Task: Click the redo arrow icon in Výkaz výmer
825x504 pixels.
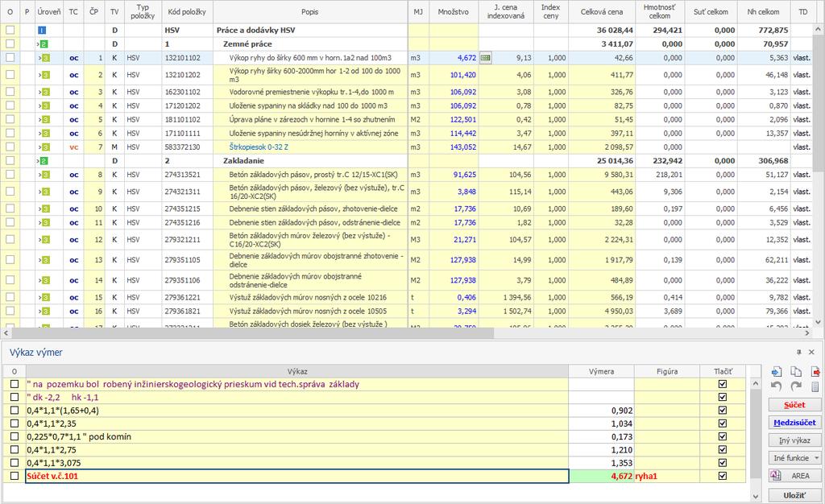Action: 795,386
